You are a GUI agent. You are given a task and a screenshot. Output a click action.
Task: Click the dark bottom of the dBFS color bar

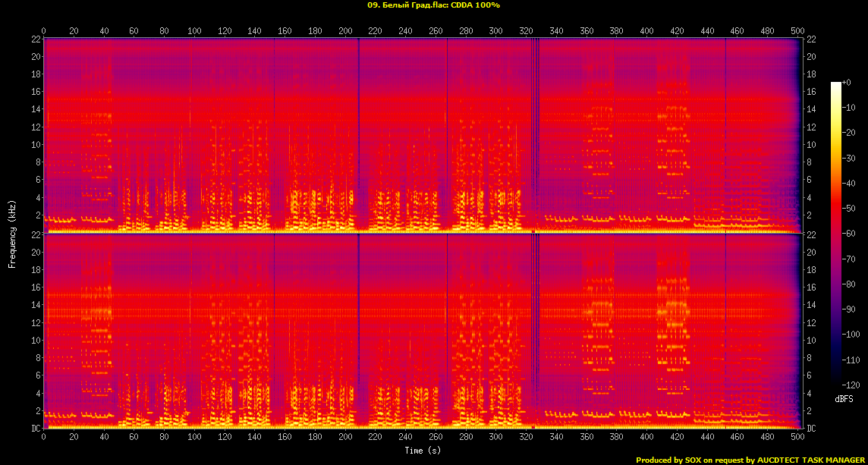point(836,382)
